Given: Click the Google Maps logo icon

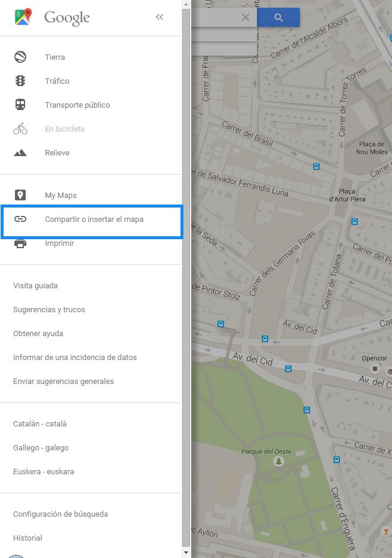Looking at the screenshot, I should click(23, 17).
